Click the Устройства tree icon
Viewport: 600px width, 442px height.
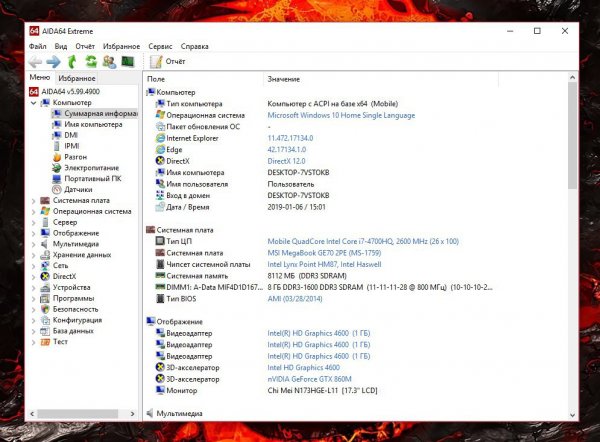pos(45,287)
